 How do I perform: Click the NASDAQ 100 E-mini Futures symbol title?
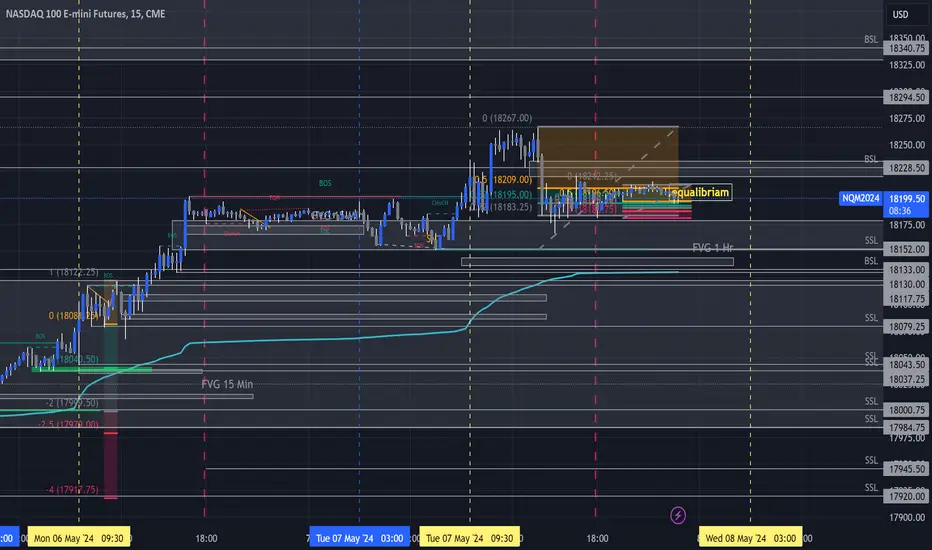click(86, 14)
